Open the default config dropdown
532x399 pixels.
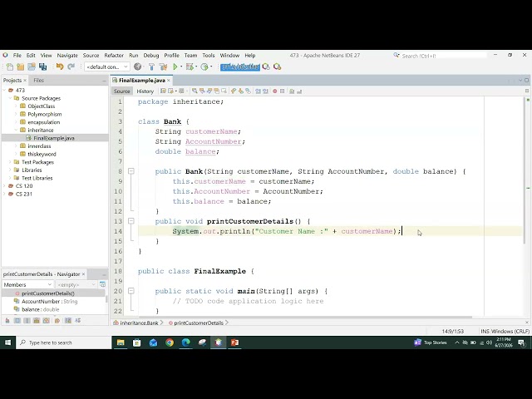(107, 66)
